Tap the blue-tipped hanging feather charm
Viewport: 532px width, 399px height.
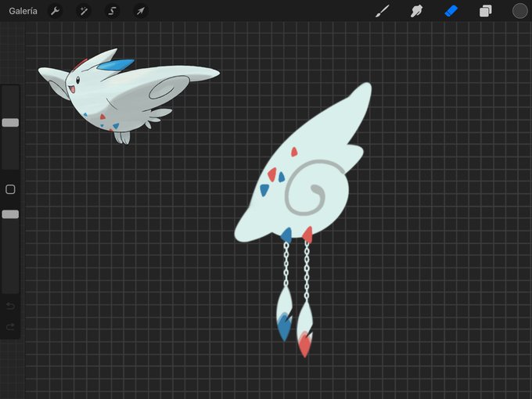[284, 314]
